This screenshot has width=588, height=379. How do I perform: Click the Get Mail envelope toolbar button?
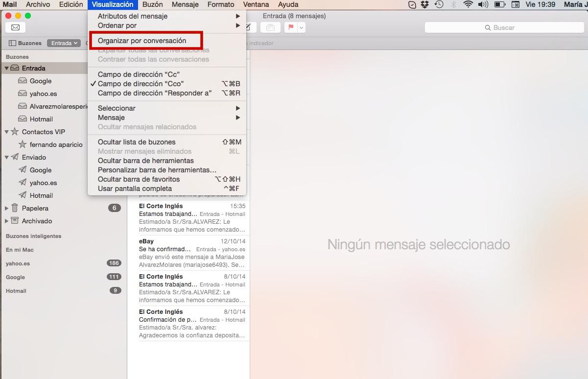coord(15,27)
